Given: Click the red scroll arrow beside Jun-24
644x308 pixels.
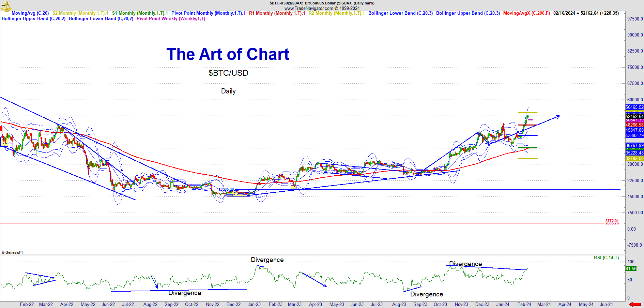Looking at the screenshot, I should [x=635, y=304].
